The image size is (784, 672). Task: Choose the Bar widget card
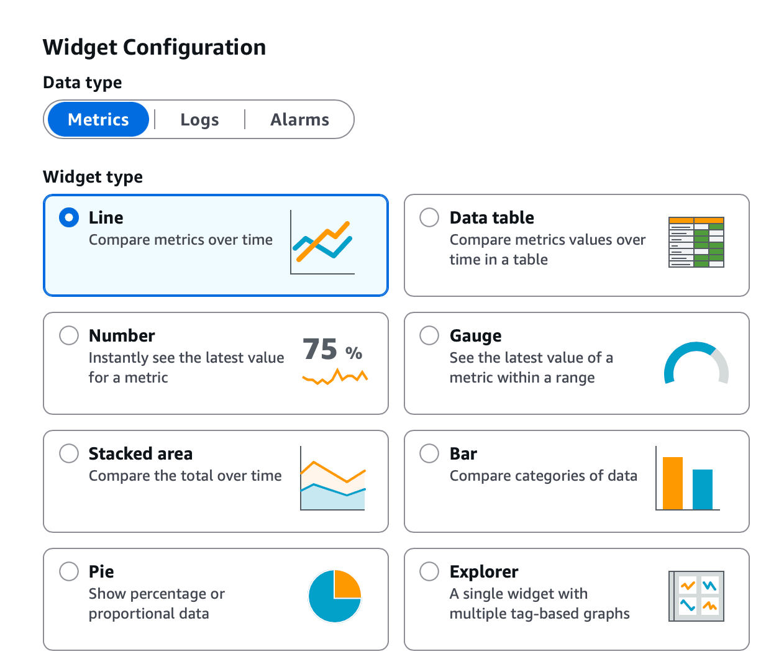pyautogui.click(x=577, y=481)
